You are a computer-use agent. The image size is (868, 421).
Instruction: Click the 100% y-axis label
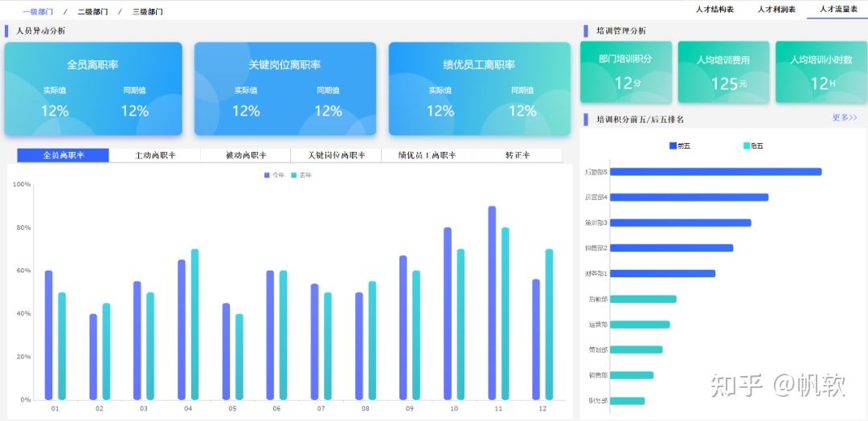click(22, 184)
